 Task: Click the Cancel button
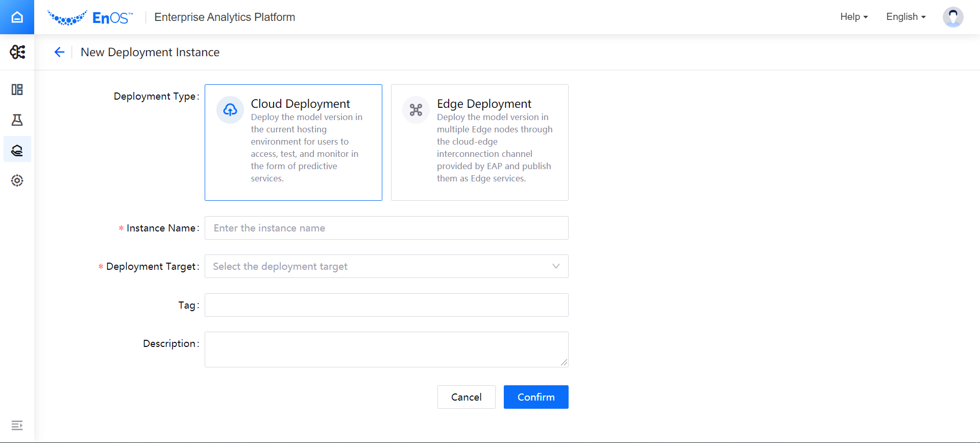466,397
